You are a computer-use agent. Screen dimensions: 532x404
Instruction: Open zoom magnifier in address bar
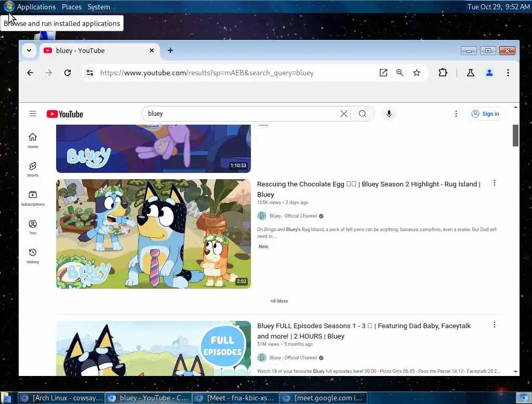pos(400,73)
